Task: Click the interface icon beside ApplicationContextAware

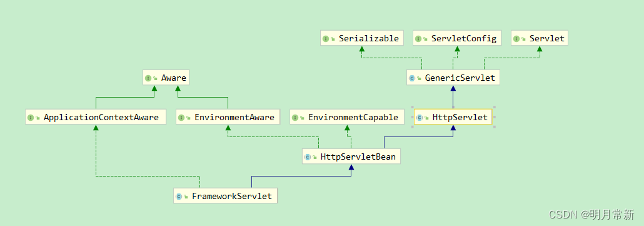Action: (31, 118)
